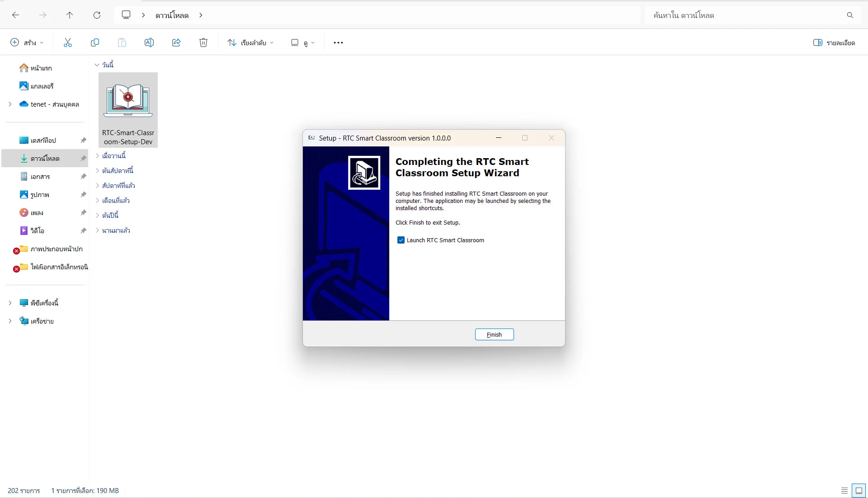Image resolution: width=868 pixels, height=498 pixels.
Task: Open the เรียงลำดับ sort dropdown
Action: [x=250, y=42]
